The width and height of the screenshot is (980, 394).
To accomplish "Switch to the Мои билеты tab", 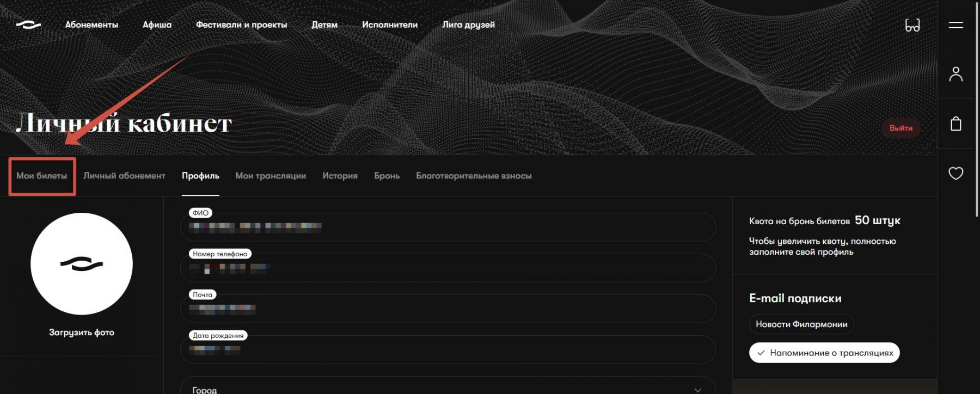I will (x=42, y=176).
